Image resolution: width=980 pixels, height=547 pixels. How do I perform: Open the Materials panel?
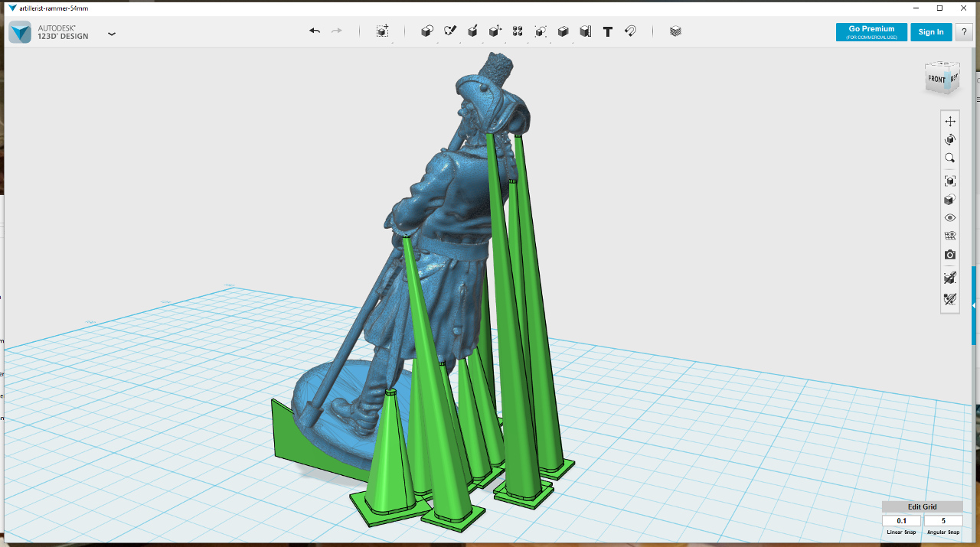pos(675,31)
